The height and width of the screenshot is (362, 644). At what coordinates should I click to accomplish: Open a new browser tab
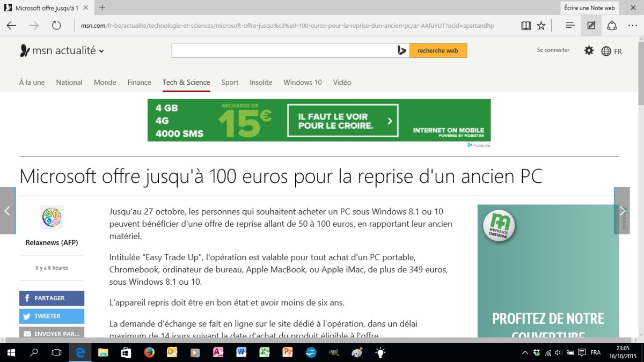103,8
